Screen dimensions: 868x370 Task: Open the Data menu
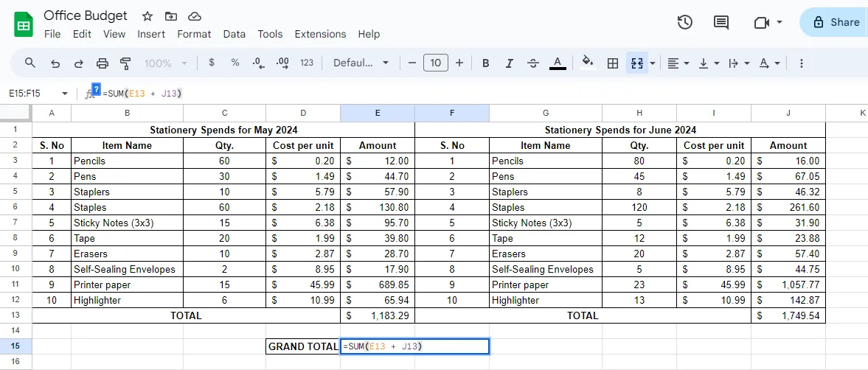pos(235,34)
